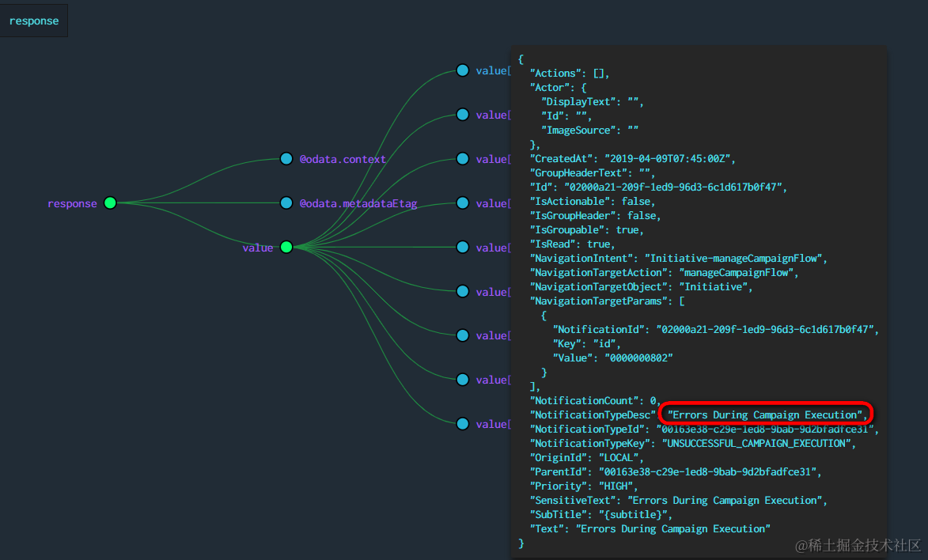Click the "IsGroupable": true line
The image size is (928, 560).
click(586, 229)
